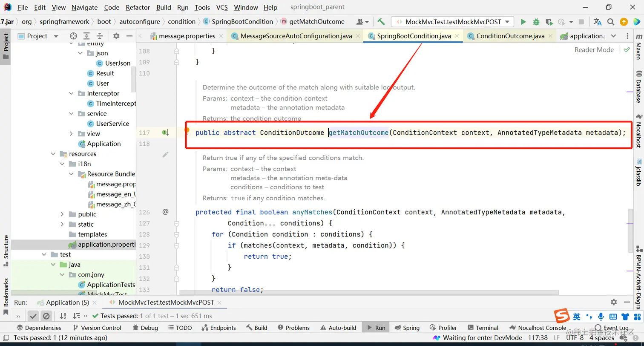644x346 pixels.
Task: Open the Navigate menu
Action: [x=84, y=7]
